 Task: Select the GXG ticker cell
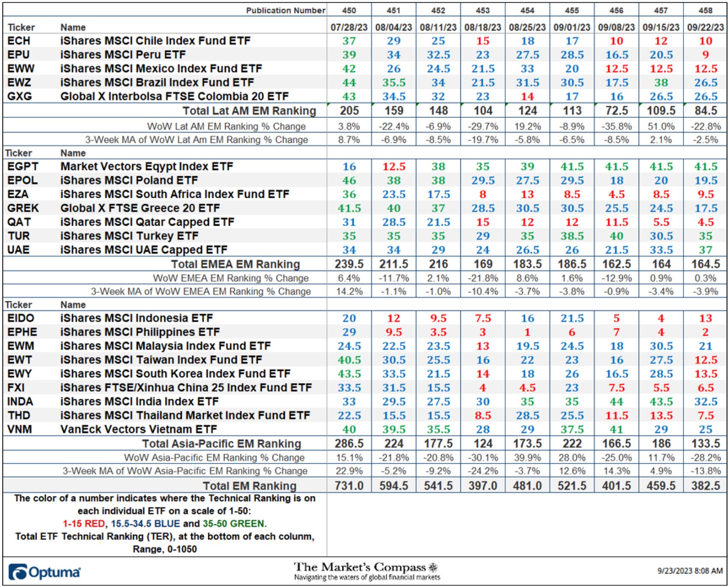[19, 96]
